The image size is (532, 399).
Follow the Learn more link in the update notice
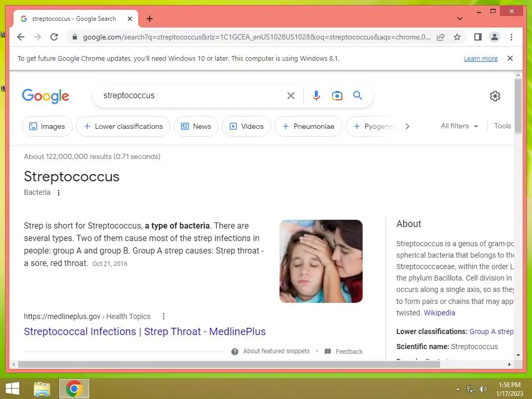(x=481, y=58)
